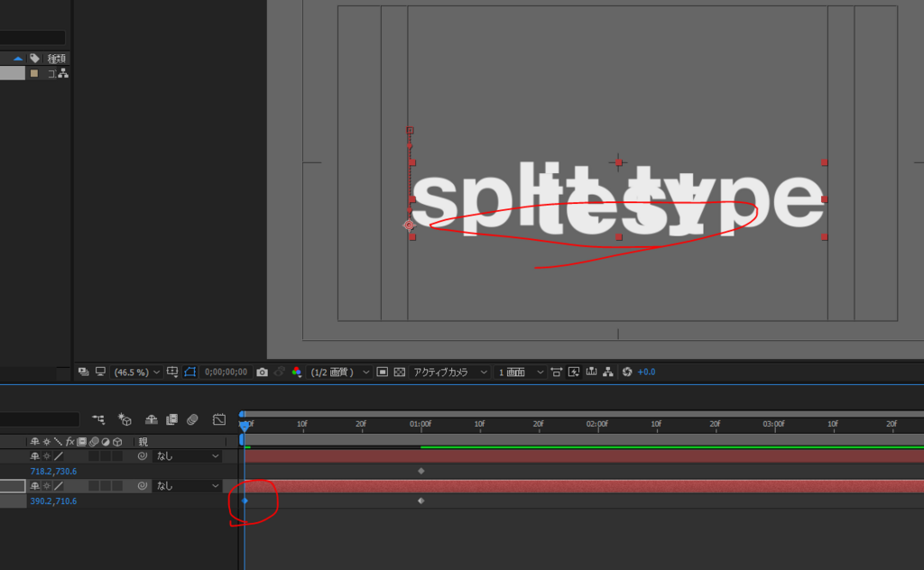Click the +0.0 exposure value

click(x=646, y=372)
